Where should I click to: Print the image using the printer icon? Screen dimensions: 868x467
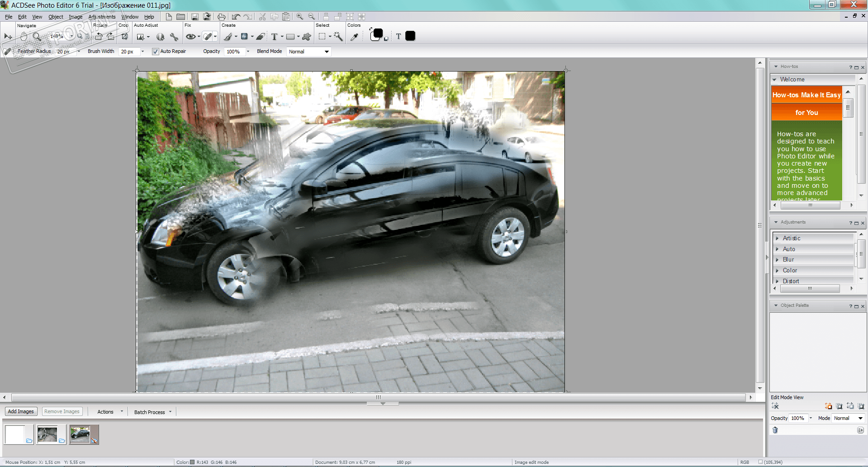coord(221,17)
